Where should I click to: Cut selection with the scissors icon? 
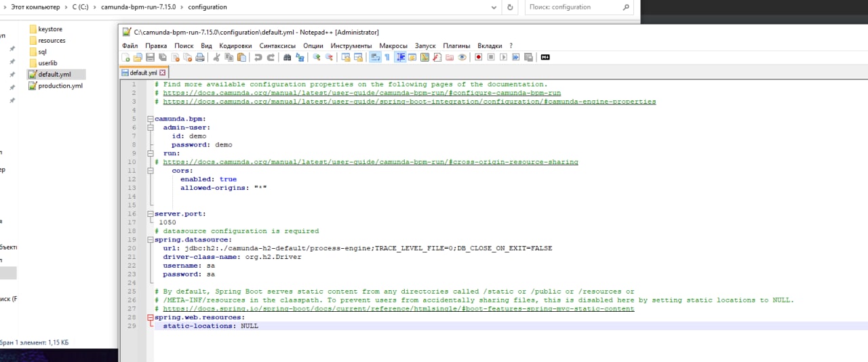[216, 58]
